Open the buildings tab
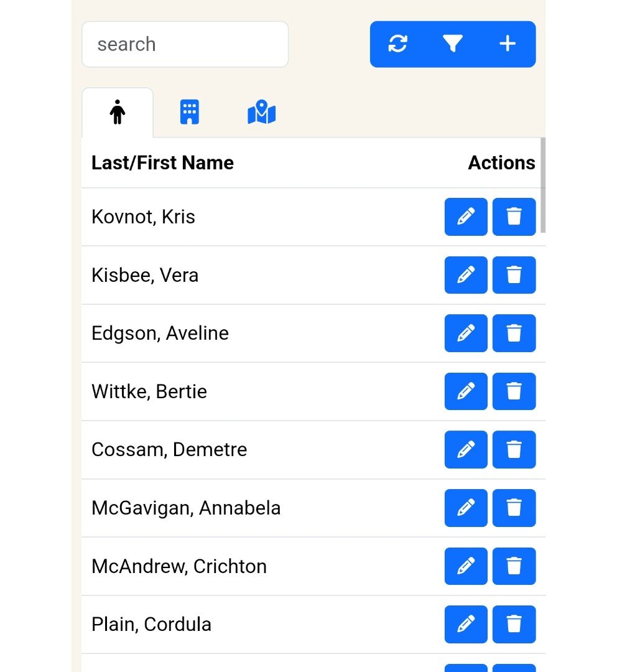617x672 pixels. [189, 113]
